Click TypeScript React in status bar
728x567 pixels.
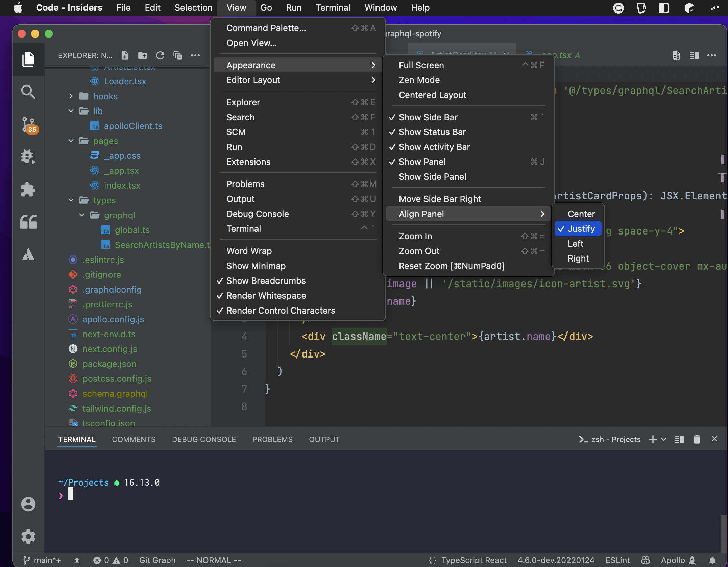[474, 560]
